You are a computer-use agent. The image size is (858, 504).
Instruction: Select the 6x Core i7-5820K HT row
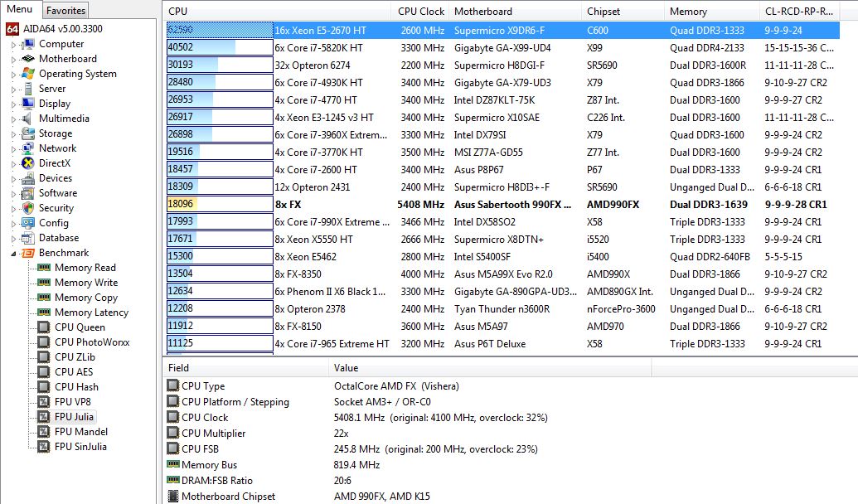pos(502,47)
